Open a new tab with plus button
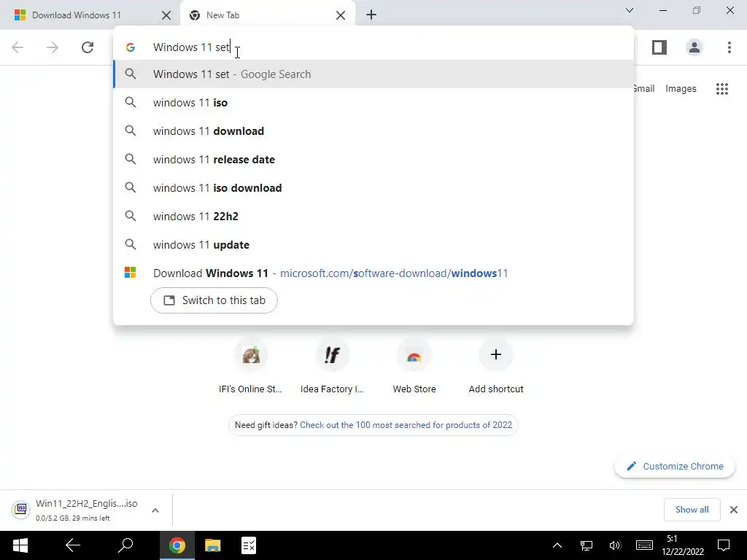The image size is (747, 560). 371,15
